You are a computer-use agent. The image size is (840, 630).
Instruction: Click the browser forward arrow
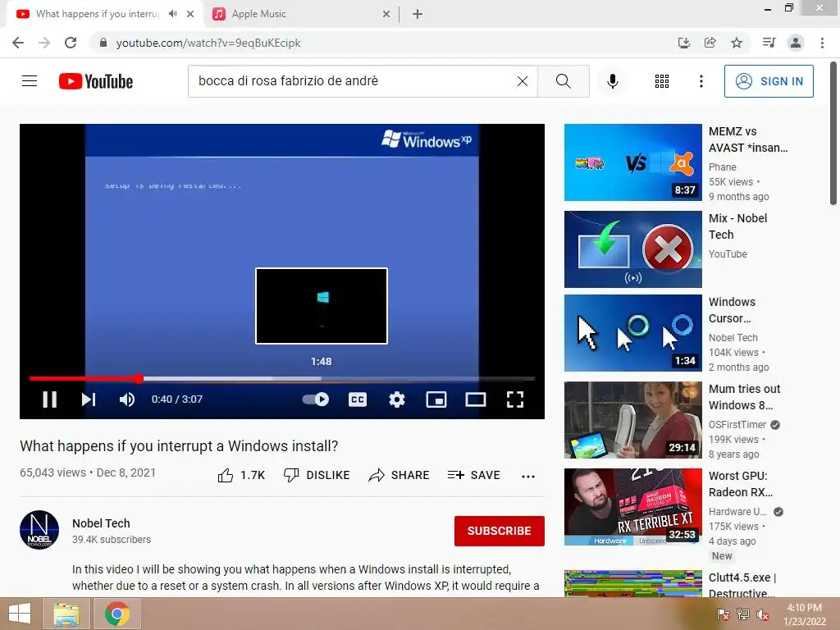click(44, 43)
